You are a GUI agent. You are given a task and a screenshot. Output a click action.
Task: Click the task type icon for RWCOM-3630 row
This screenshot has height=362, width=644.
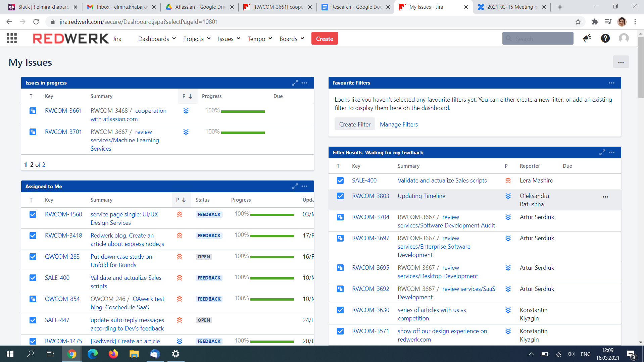340,310
